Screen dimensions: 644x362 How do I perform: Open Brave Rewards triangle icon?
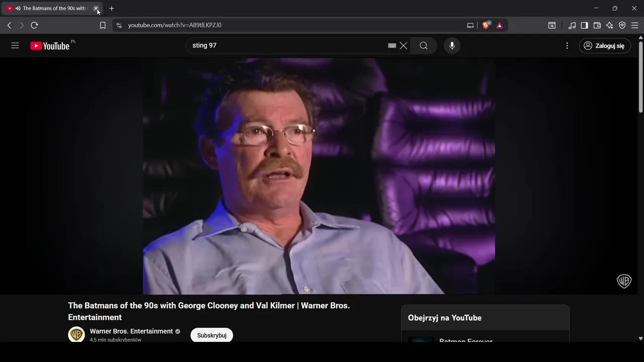pyautogui.click(x=500, y=25)
